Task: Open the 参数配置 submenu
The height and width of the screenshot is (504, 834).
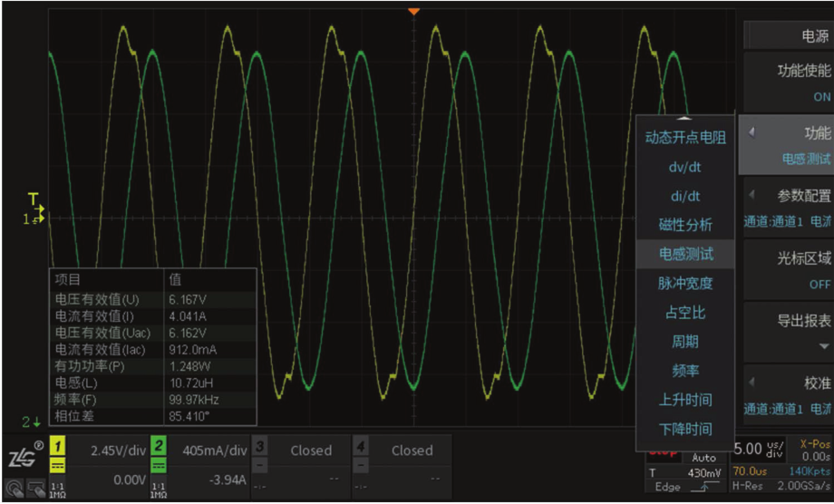Action: 787,207
